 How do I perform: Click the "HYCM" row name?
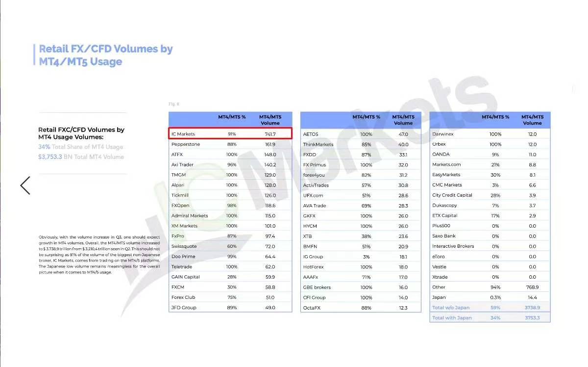310,226
